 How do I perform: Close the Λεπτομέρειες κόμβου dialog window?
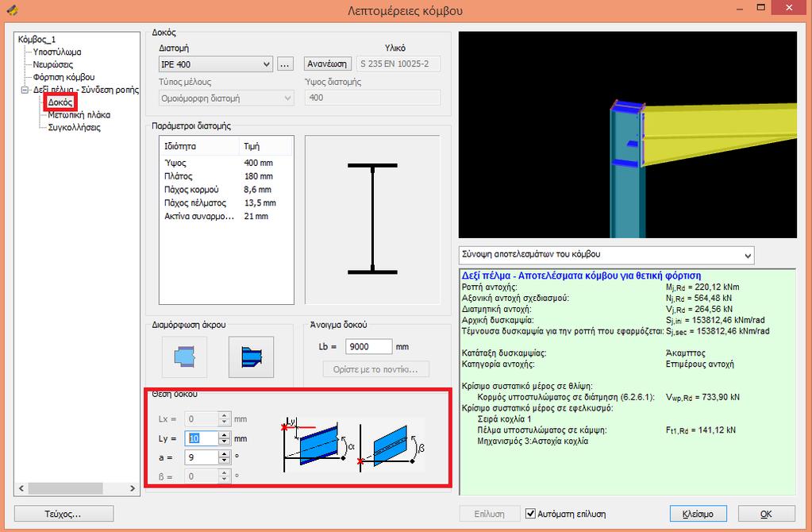click(789, 8)
